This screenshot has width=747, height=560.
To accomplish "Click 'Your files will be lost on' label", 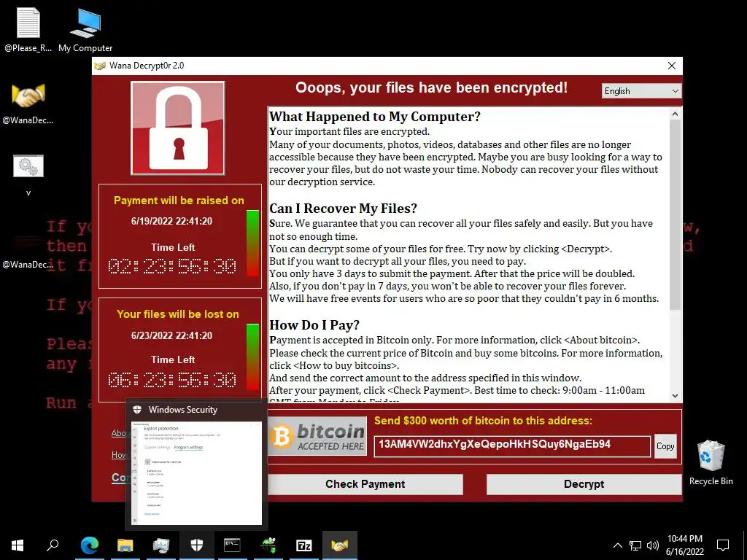I will [x=178, y=314].
